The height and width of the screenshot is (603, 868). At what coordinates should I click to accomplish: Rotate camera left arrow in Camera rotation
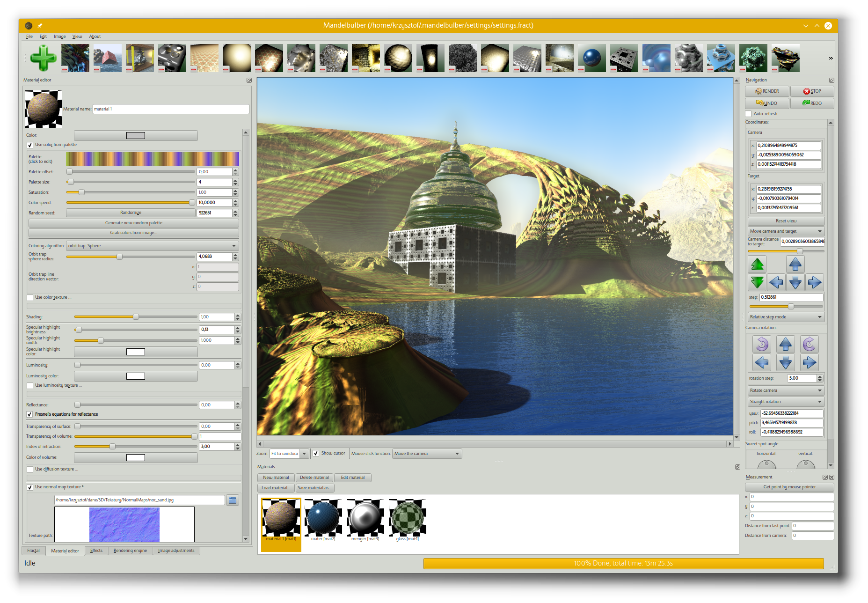pos(762,362)
